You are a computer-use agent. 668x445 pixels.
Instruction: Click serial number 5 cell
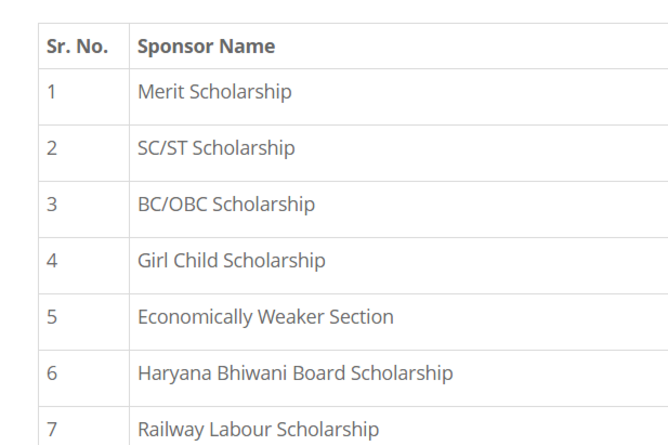[52, 317]
